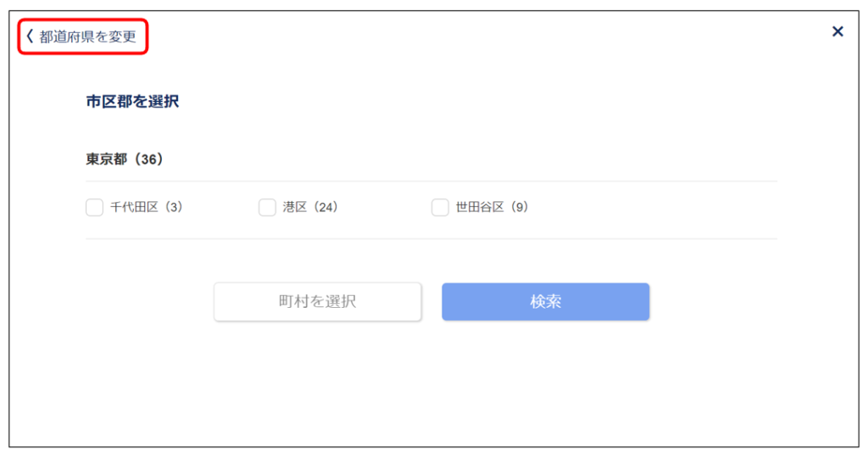Click the 世田谷区（9） label text
868x453 pixels.
pyautogui.click(x=492, y=207)
